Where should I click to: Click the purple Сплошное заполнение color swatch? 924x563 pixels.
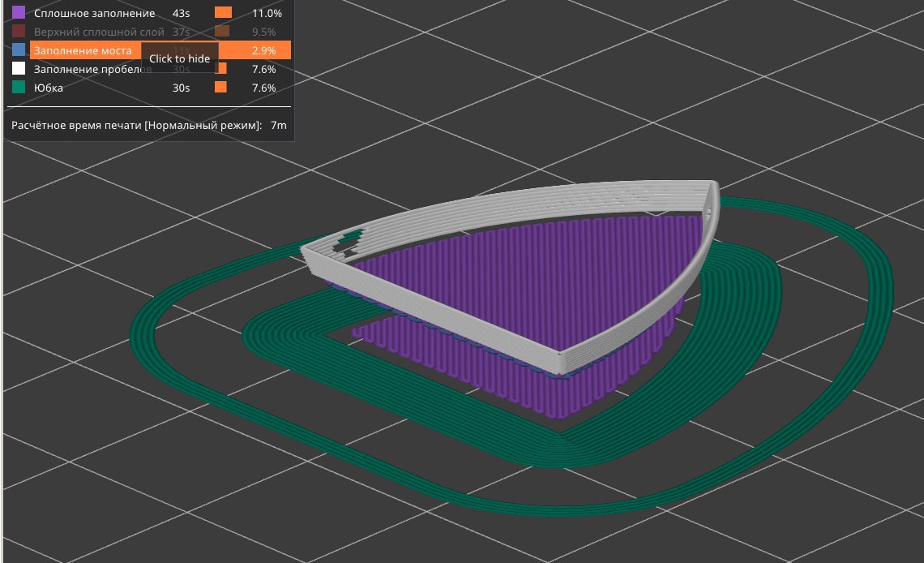coord(19,12)
